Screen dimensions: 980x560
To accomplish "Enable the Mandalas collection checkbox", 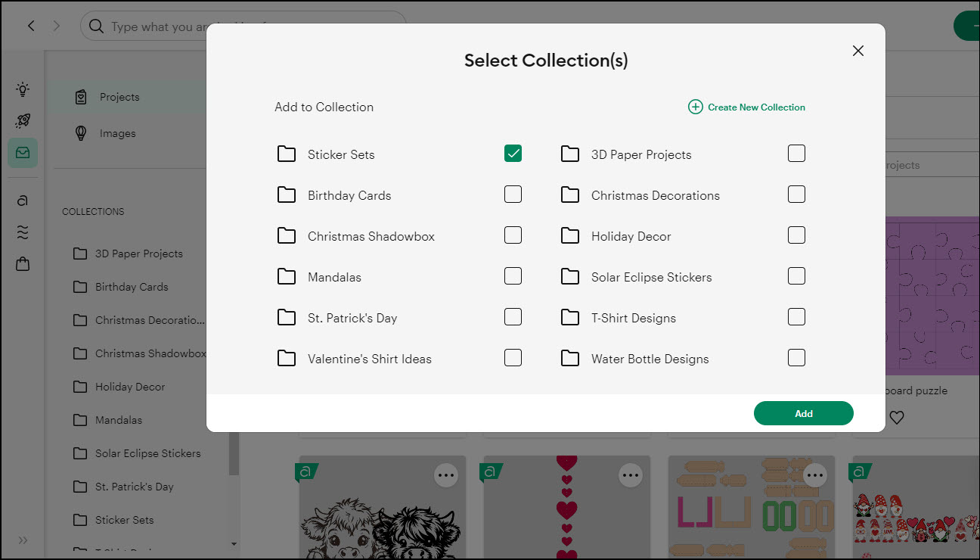I will (513, 275).
